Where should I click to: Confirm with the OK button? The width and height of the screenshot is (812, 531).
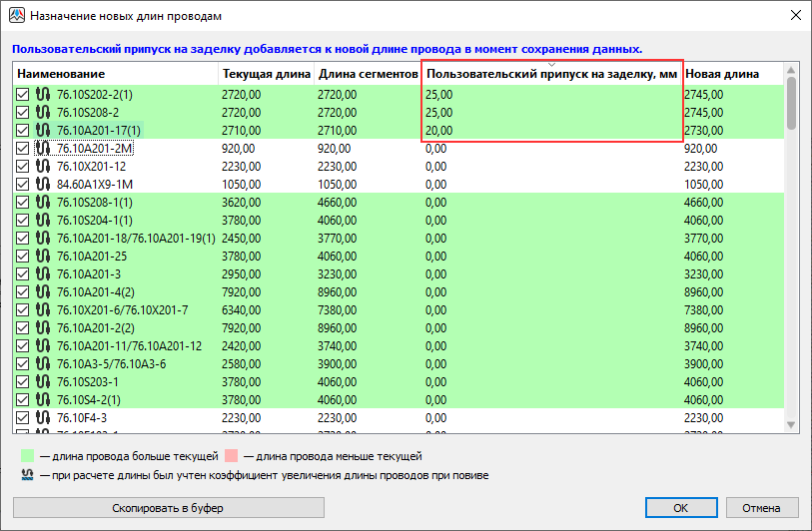coord(680,507)
